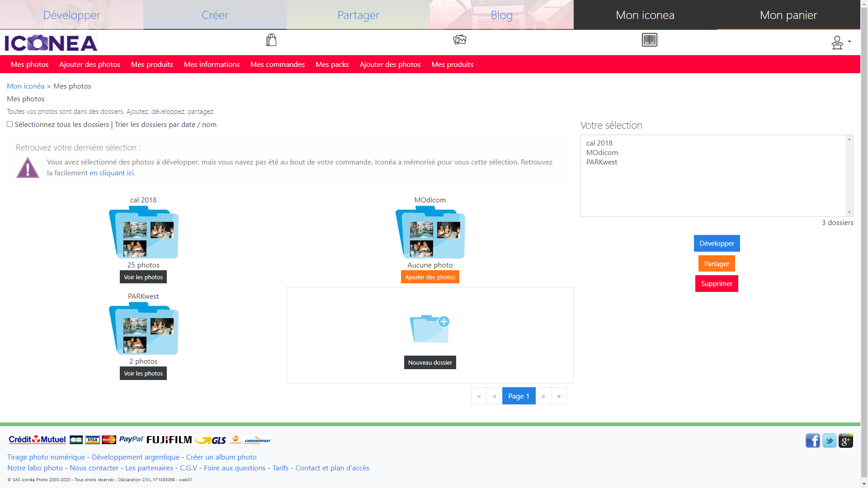Click Ajouter des photos under MOdicom
The width and height of the screenshot is (868, 488).
430,277
